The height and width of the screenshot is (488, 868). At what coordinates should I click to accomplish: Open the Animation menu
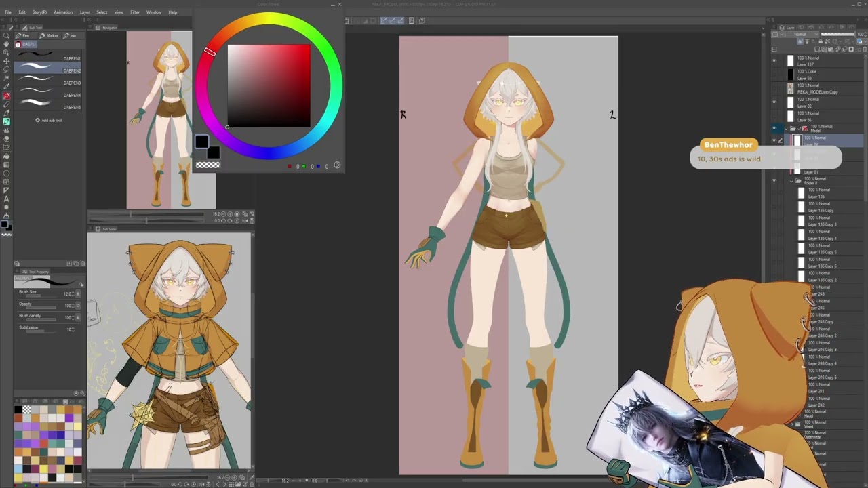[x=63, y=12]
